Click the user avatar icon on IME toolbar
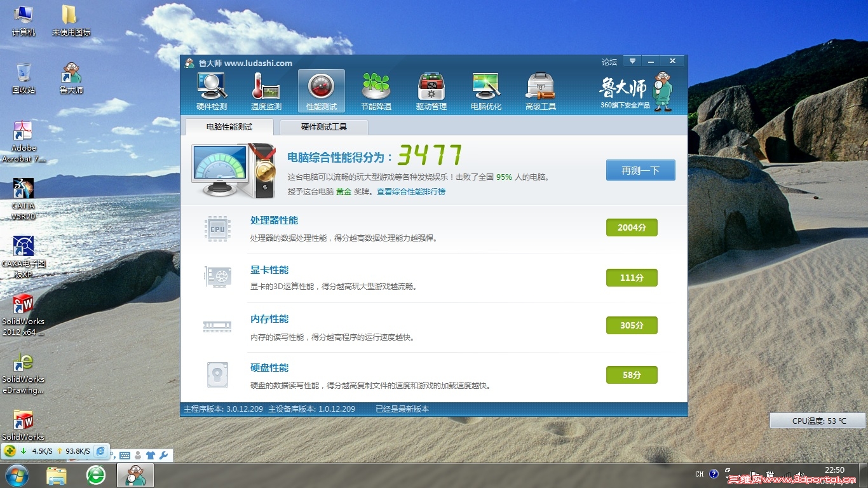Viewport: 868px width, 488px height. [138, 455]
